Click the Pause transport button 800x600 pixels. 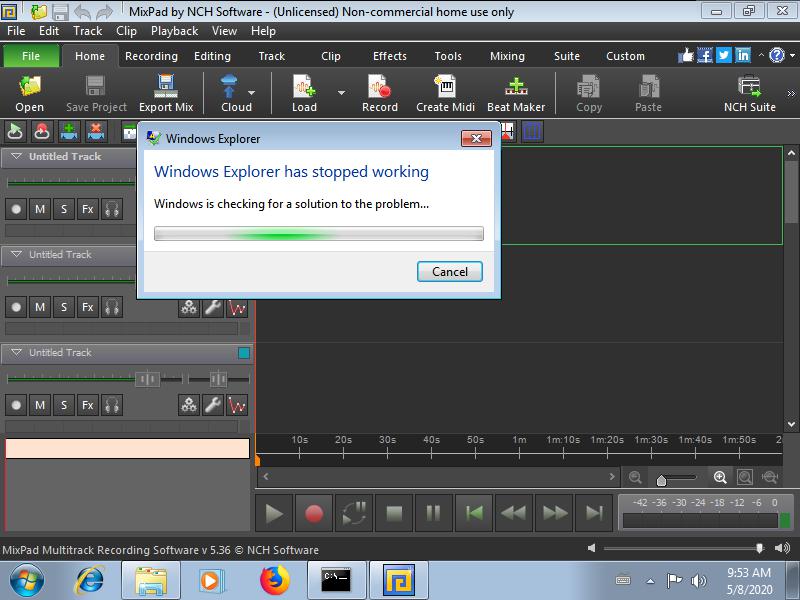click(x=434, y=513)
